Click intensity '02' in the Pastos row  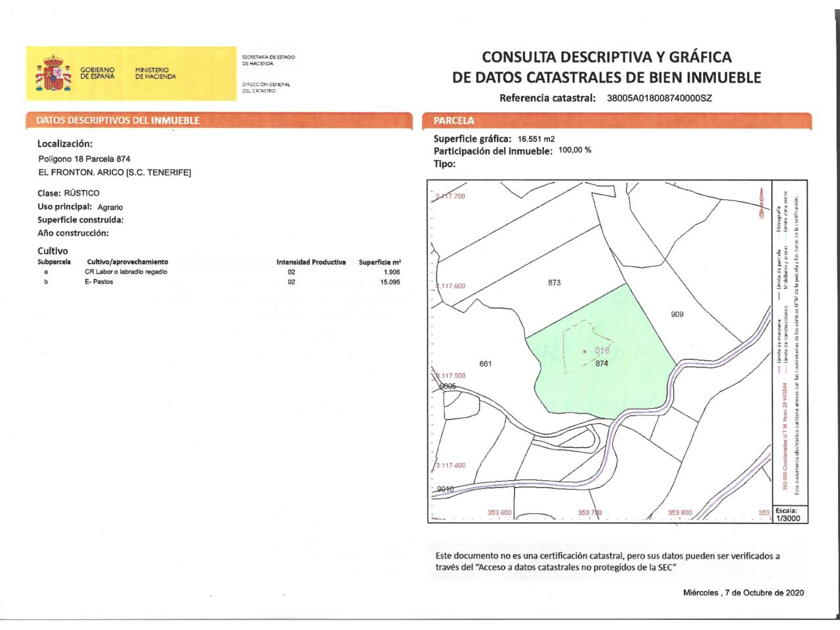[291, 282]
